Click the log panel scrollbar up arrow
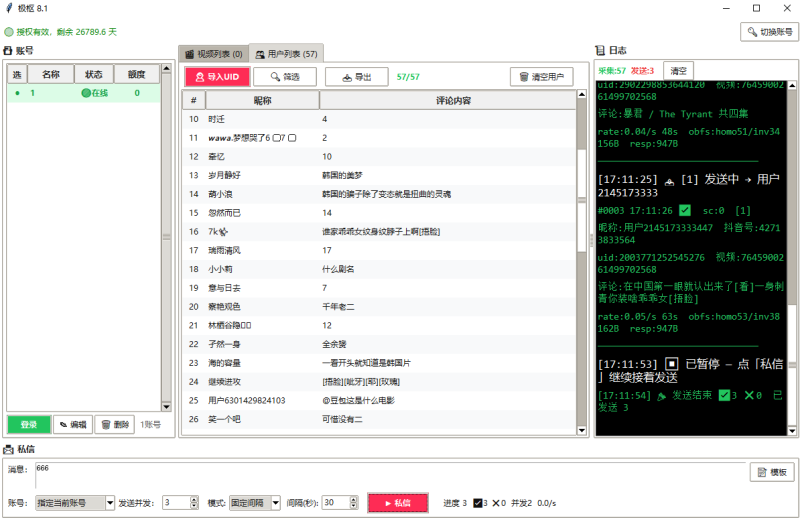This screenshot has width=800, height=518. pos(792,85)
